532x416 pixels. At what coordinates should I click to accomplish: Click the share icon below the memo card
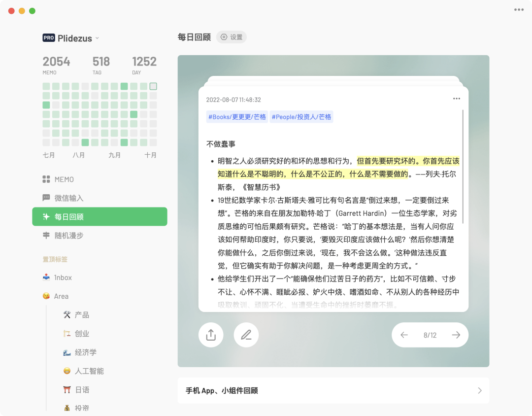pos(211,335)
